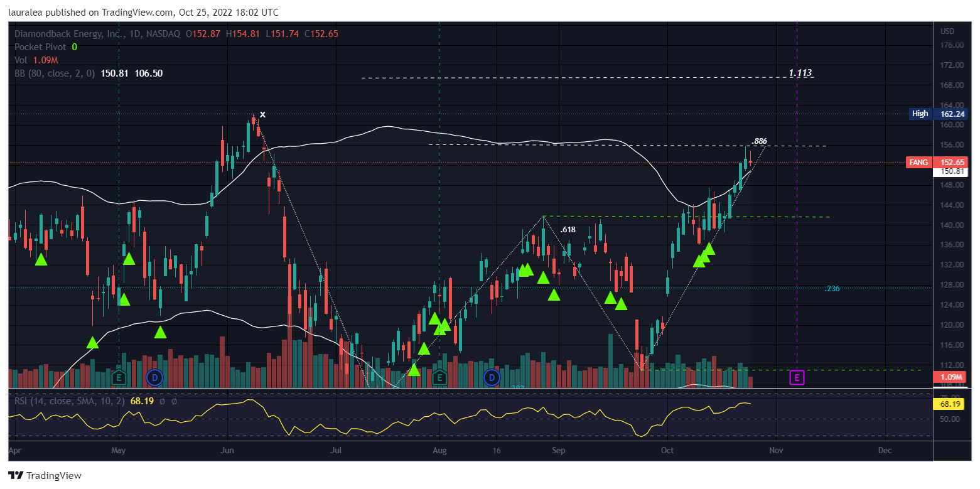This screenshot has height=489, width=980.
Task: Click the Jun label on time axis
Action: [227, 451]
